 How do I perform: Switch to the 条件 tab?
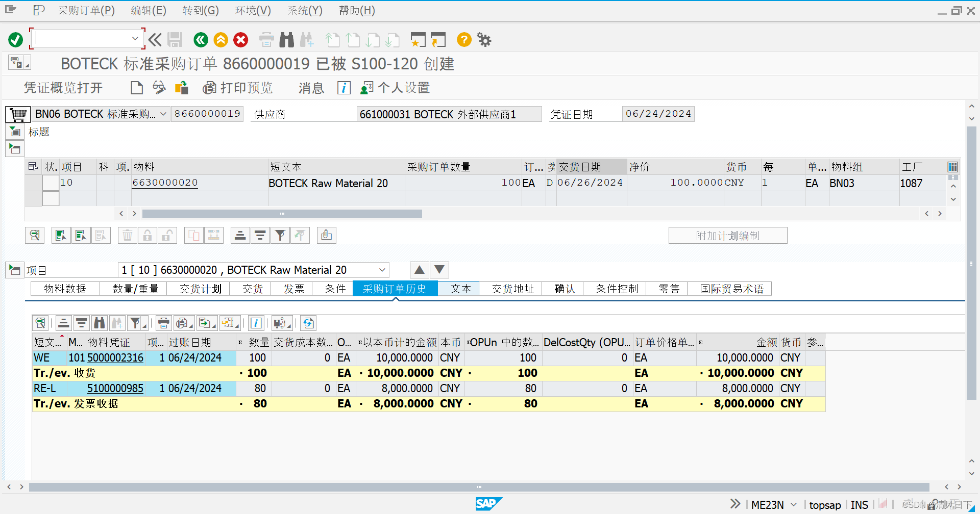tap(335, 289)
